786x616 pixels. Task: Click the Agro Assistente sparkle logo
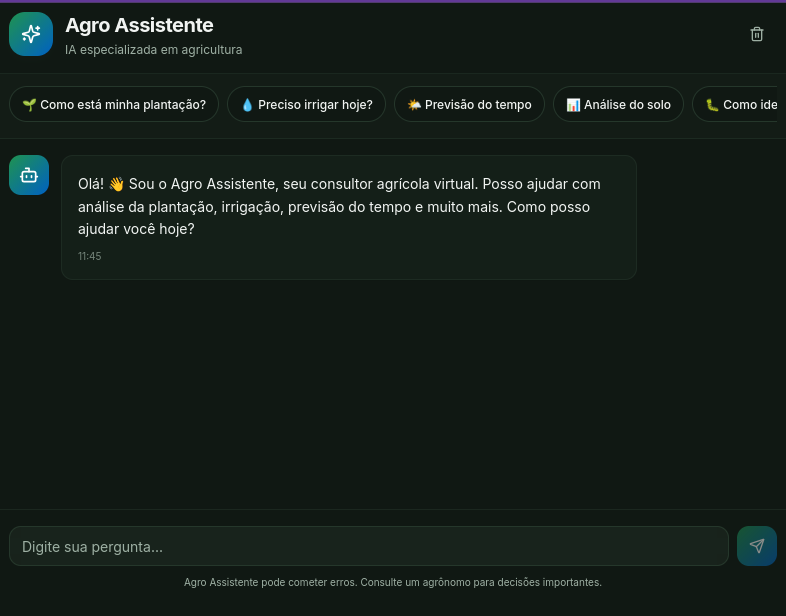31,34
